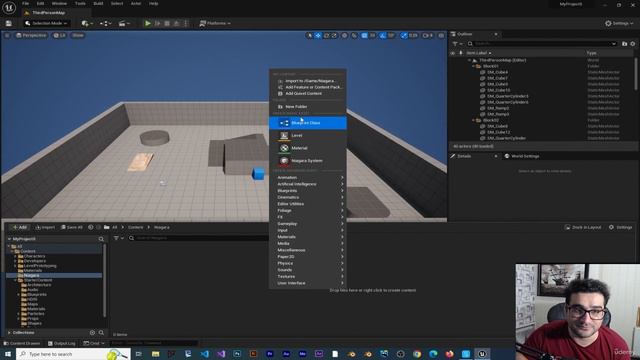Sort Outliner by Item Label column
Screen dimensions: 640x360
click(478, 53)
